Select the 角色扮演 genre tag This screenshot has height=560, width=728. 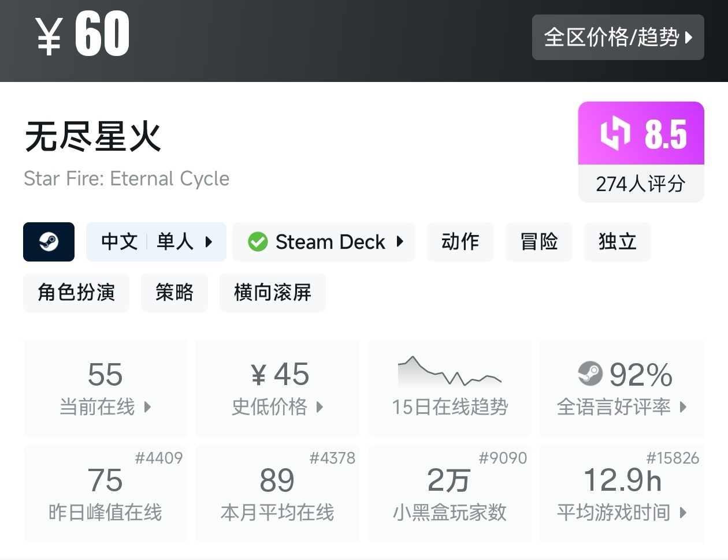click(76, 293)
